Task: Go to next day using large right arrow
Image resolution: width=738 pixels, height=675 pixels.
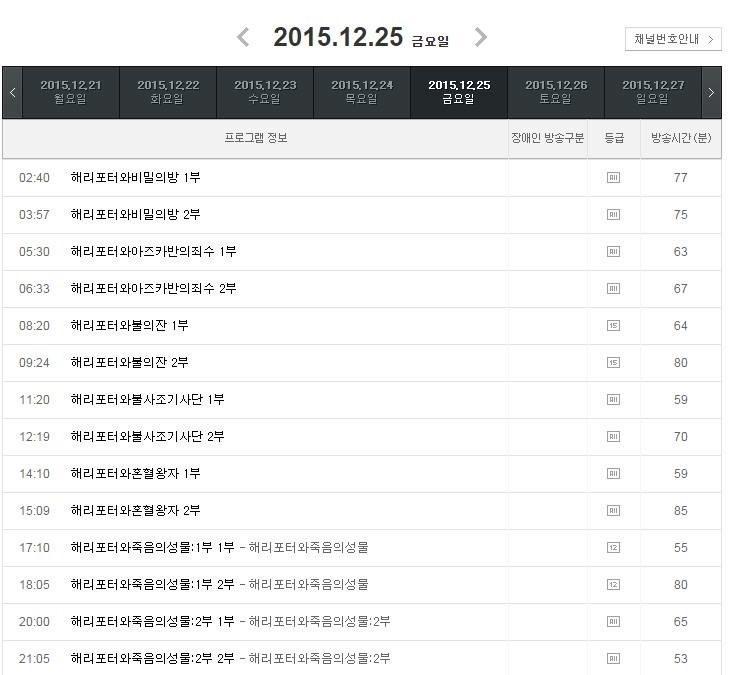Action: tap(480, 37)
